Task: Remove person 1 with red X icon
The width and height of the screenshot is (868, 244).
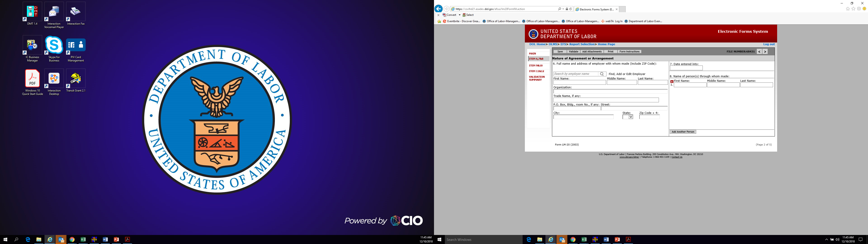Action: click(x=672, y=82)
